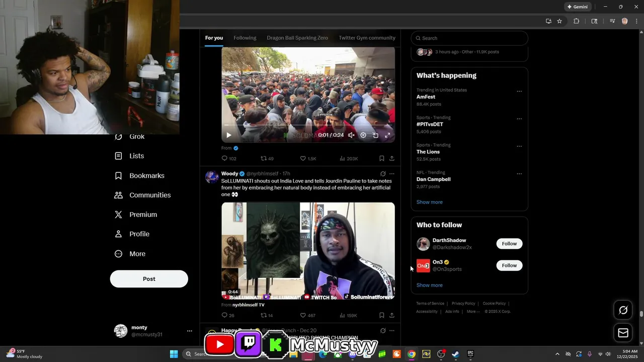Open the AmFest trending topic
This screenshot has height=362, width=644.
(426, 97)
